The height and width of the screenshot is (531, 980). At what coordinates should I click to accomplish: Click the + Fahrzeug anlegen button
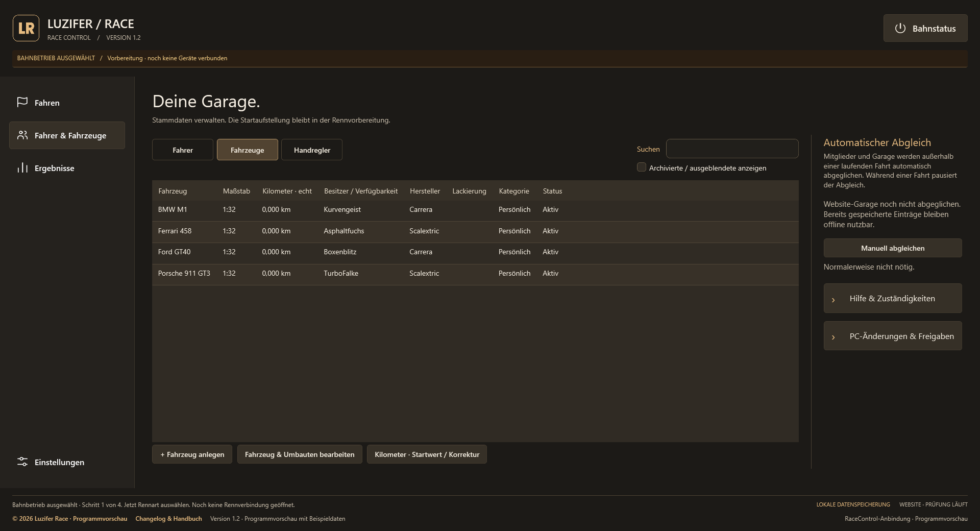192,454
